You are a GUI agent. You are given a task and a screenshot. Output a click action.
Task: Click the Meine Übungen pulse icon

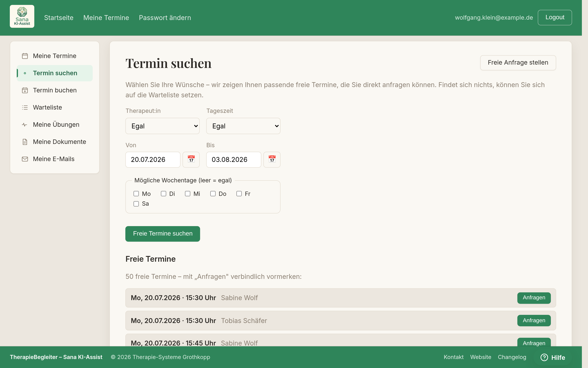(25, 125)
